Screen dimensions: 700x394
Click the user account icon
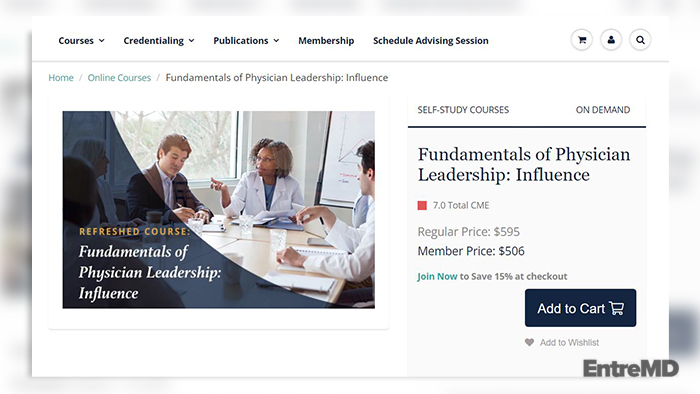point(611,40)
